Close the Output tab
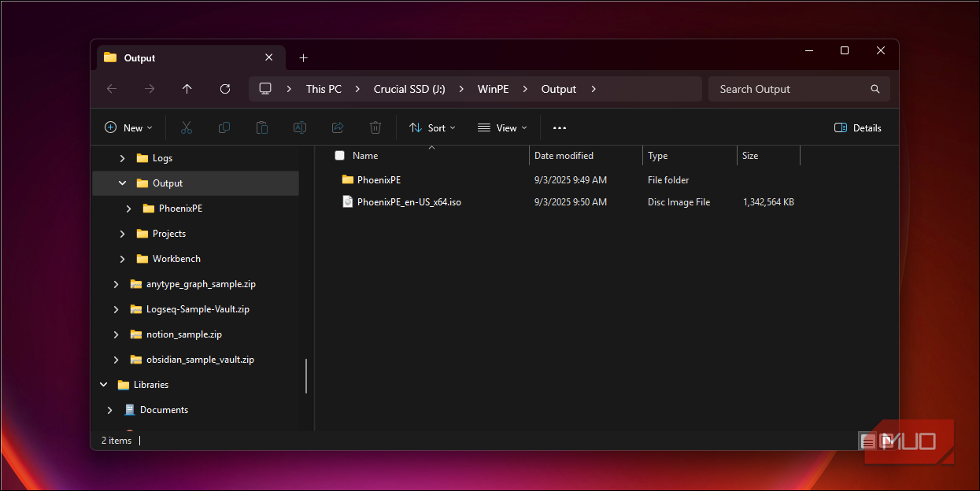Viewport: 980px width, 491px height. coord(268,57)
